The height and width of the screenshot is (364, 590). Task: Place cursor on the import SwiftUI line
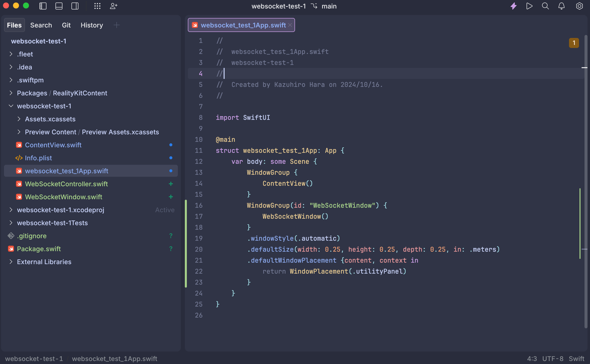(243, 118)
